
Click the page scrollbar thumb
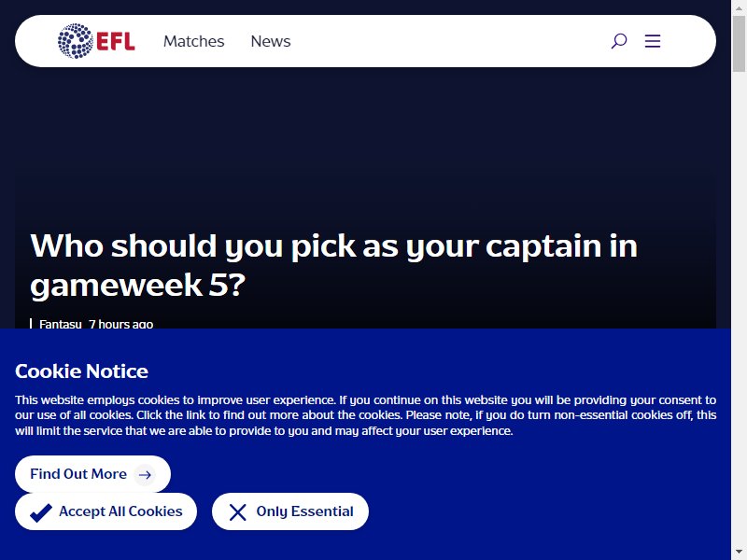pyautogui.click(x=739, y=44)
